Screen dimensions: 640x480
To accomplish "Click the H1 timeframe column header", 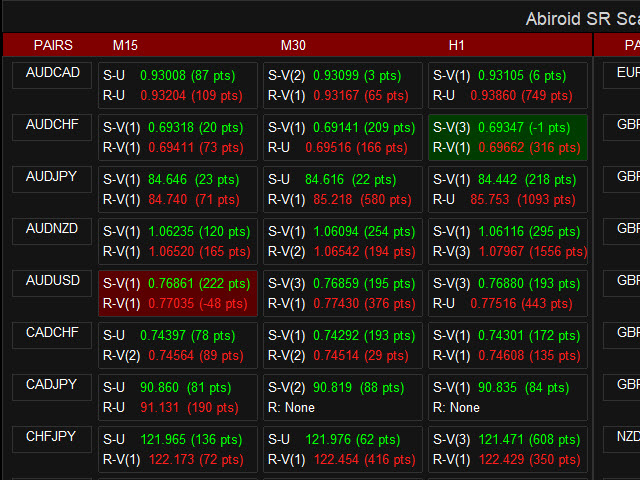I will (x=458, y=45).
